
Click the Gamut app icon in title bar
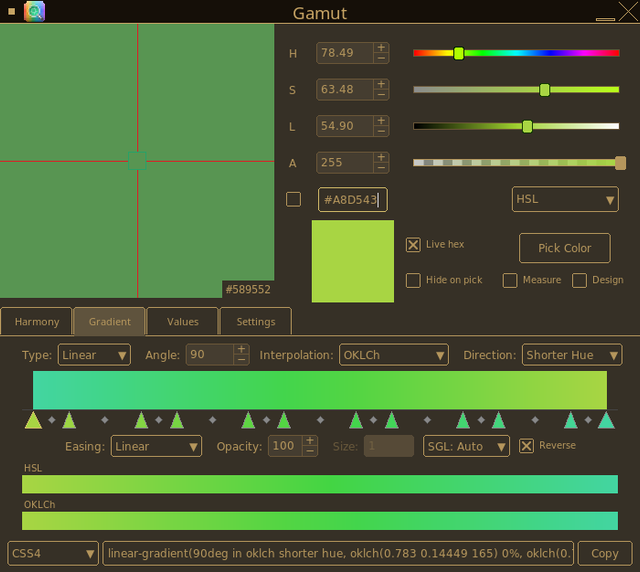pos(34,11)
